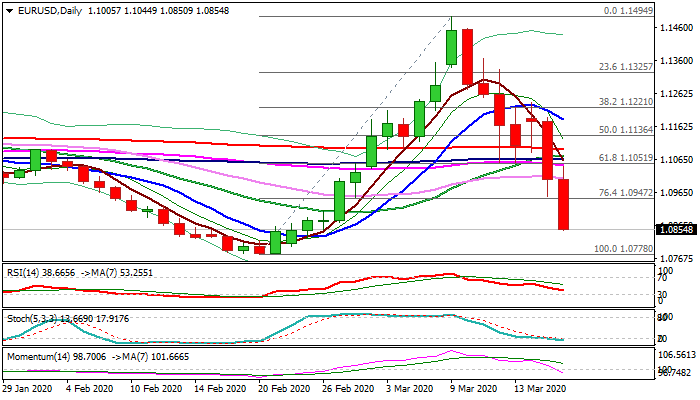The width and height of the screenshot is (700, 400).
Task: Click the 29 Jan 2020 date marker
Action: point(29,388)
